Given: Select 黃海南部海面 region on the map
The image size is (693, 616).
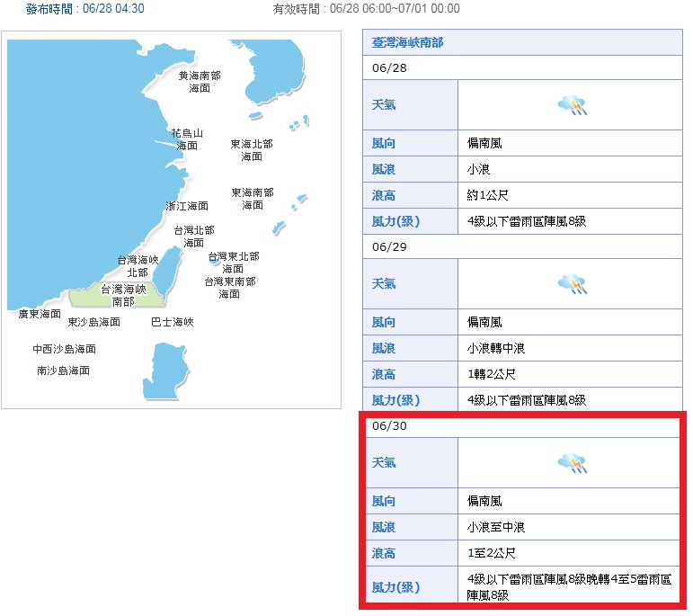Looking at the screenshot, I should (x=200, y=82).
